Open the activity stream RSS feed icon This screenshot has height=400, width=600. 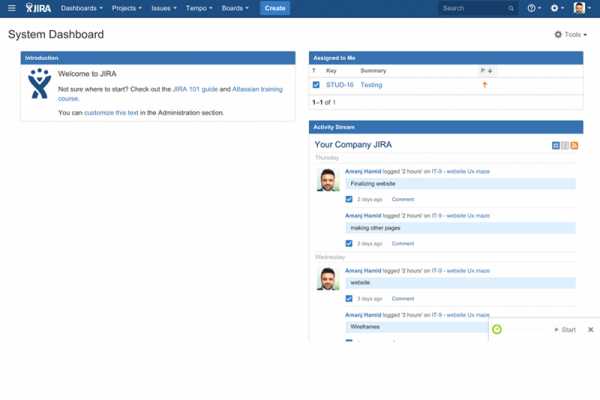[x=574, y=145]
